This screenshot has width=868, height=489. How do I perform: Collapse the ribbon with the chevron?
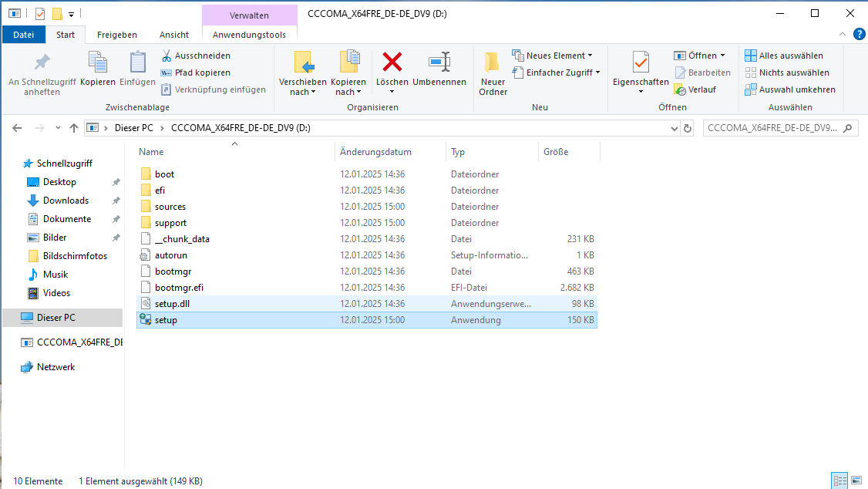pyautogui.click(x=842, y=35)
